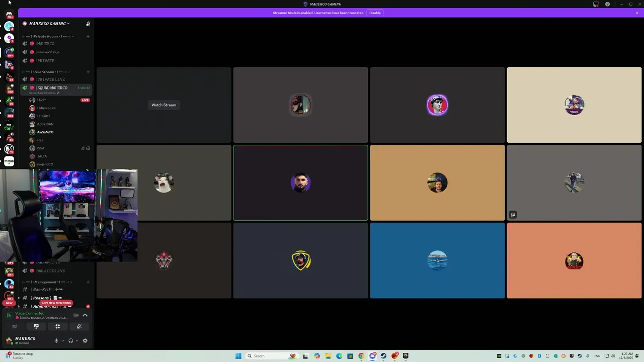This screenshot has height=362, width=644.
Task: Collapse the Live Stream category
Action: (x=46, y=72)
